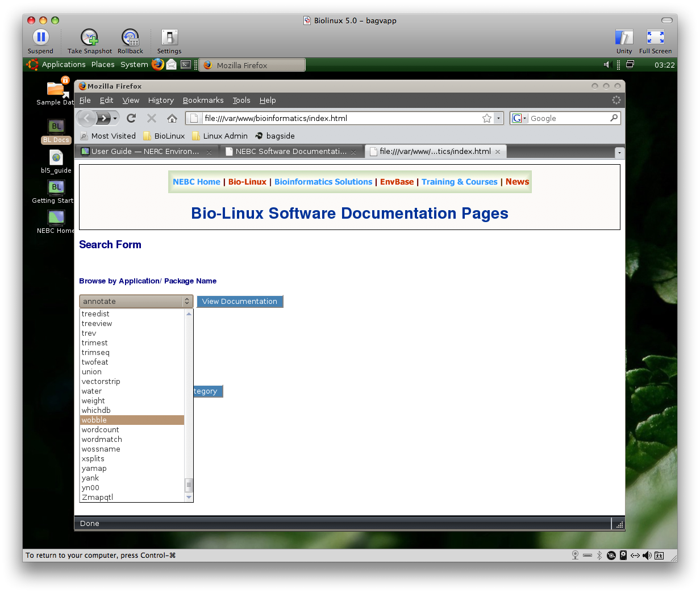The height and width of the screenshot is (593, 700).
Task: Open the search engine selector dropdown
Action: pos(519,118)
